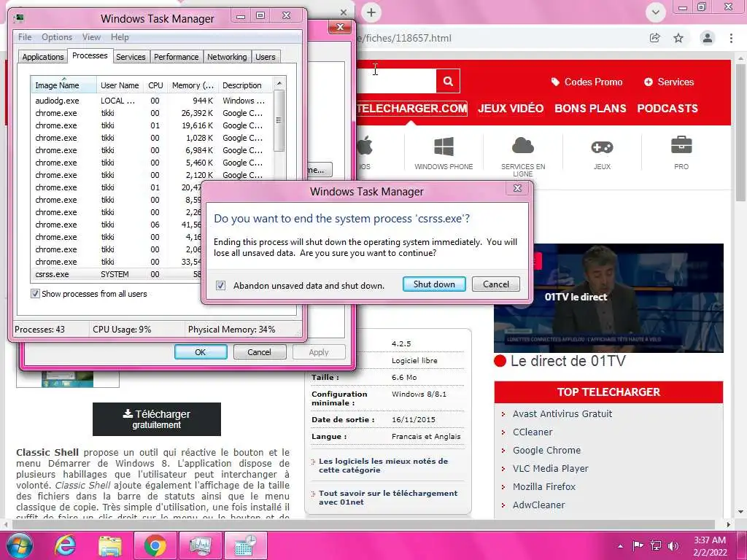Bookmark this page with the star icon
The image size is (747, 560).
tap(678, 38)
